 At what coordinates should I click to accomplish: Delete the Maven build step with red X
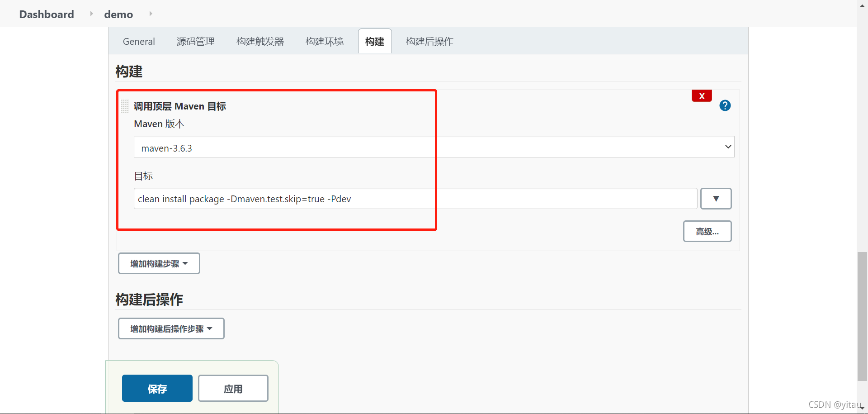point(702,96)
